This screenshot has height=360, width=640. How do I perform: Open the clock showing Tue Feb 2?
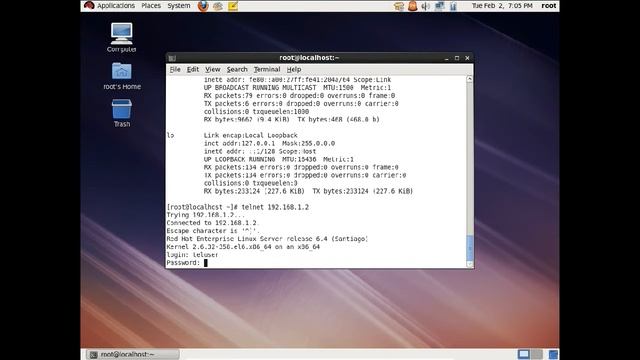pyautogui.click(x=502, y=6)
